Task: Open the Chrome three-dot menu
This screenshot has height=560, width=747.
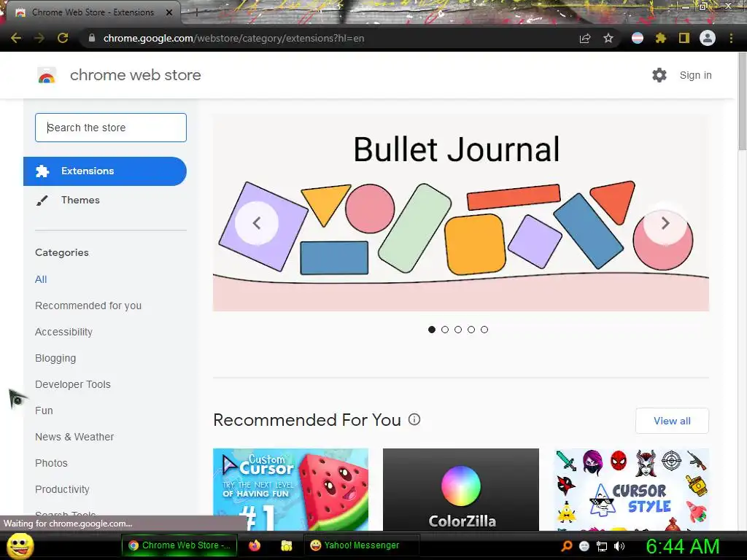Action: click(731, 38)
